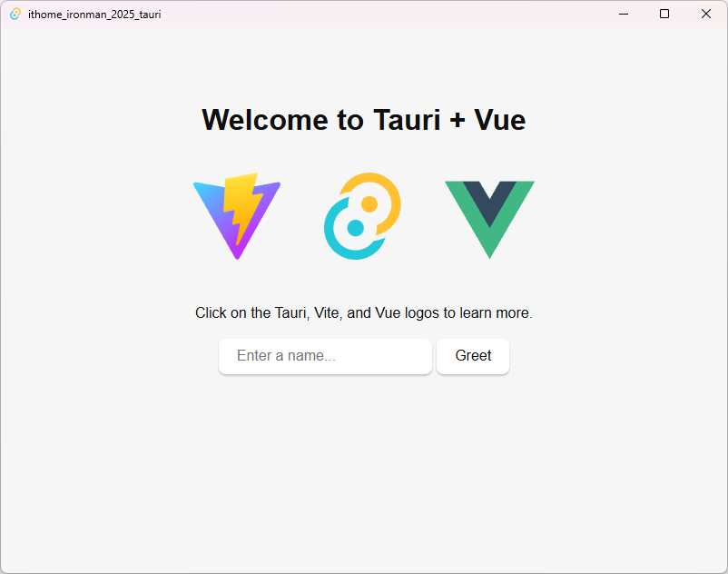
Task: Click the Tauri logo in the center
Action: click(362, 216)
